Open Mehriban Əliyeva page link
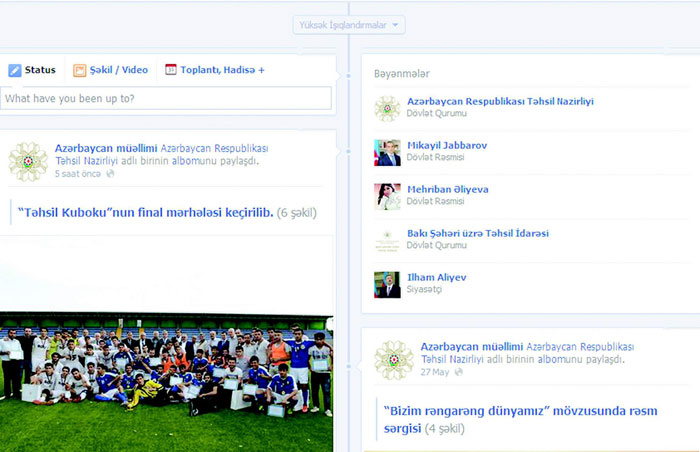 coord(448,189)
